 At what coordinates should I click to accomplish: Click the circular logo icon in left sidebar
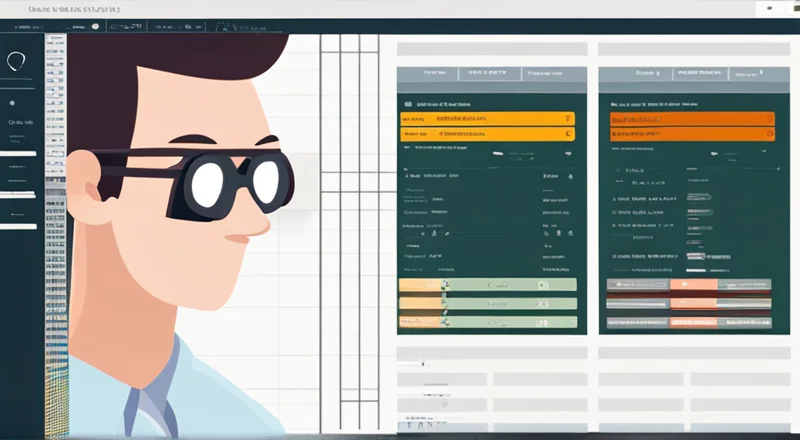(x=16, y=62)
